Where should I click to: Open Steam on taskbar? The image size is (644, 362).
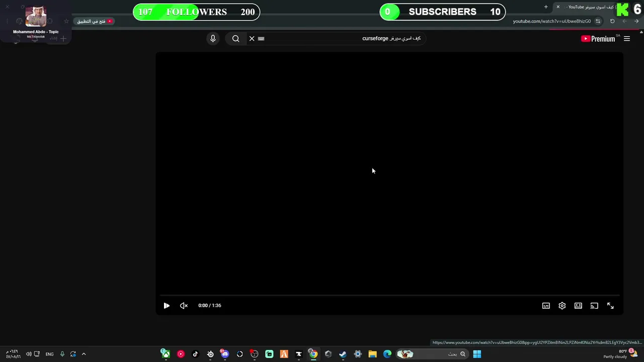343,354
